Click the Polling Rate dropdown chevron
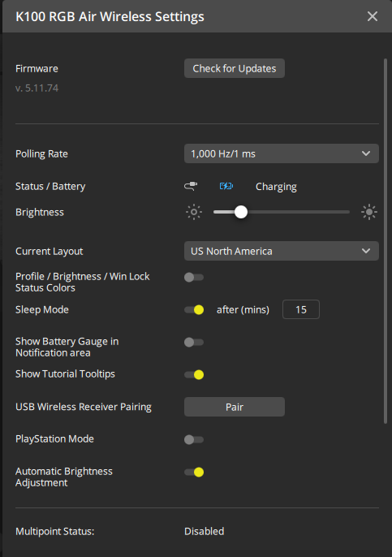This screenshot has width=392, height=557. coord(366,153)
